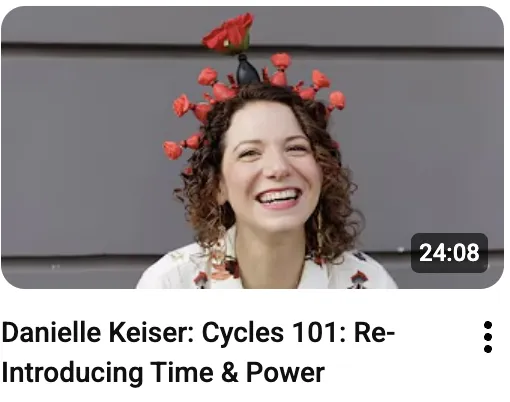
Task: Click the second title line 'Introducing Time & Power'
Action: [163, 372]
